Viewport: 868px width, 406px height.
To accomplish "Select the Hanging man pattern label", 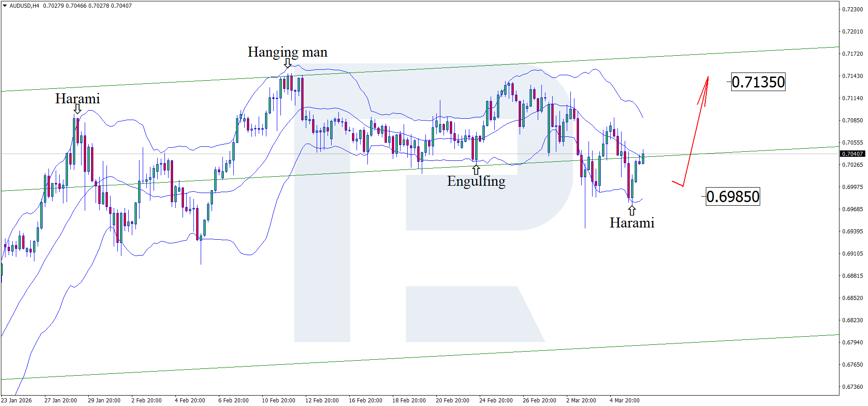I will (287, 52).
